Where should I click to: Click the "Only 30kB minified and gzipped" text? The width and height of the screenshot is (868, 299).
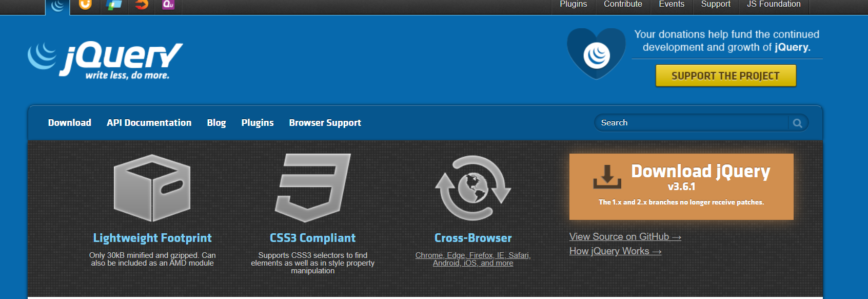[152, 259]
